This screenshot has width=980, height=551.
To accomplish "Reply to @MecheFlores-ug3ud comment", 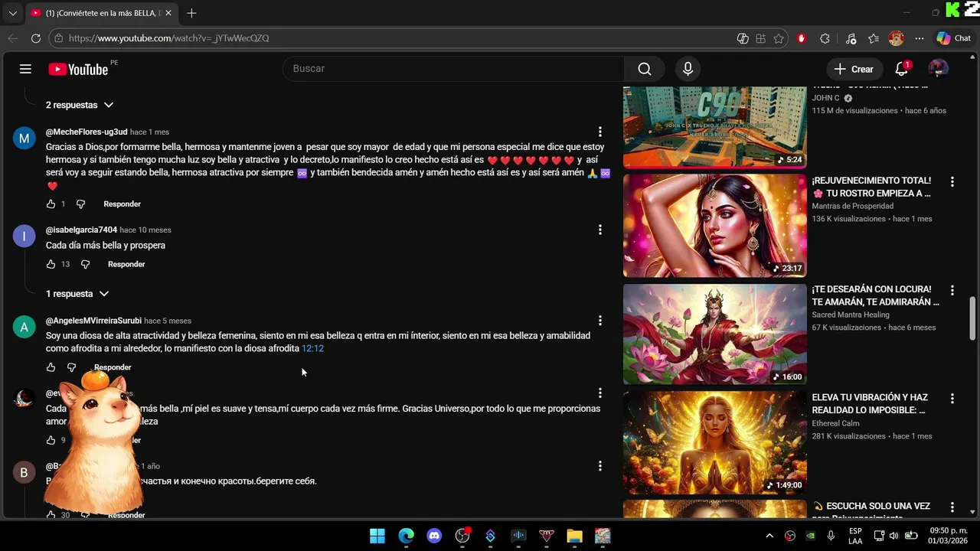I will tap(122, 204).
